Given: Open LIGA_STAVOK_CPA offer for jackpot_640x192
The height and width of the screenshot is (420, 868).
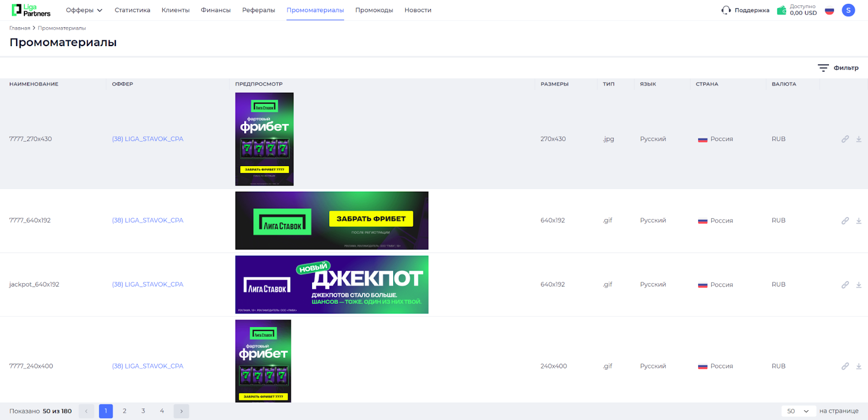Looking at the screenshot, I should (x=148, y=284).
